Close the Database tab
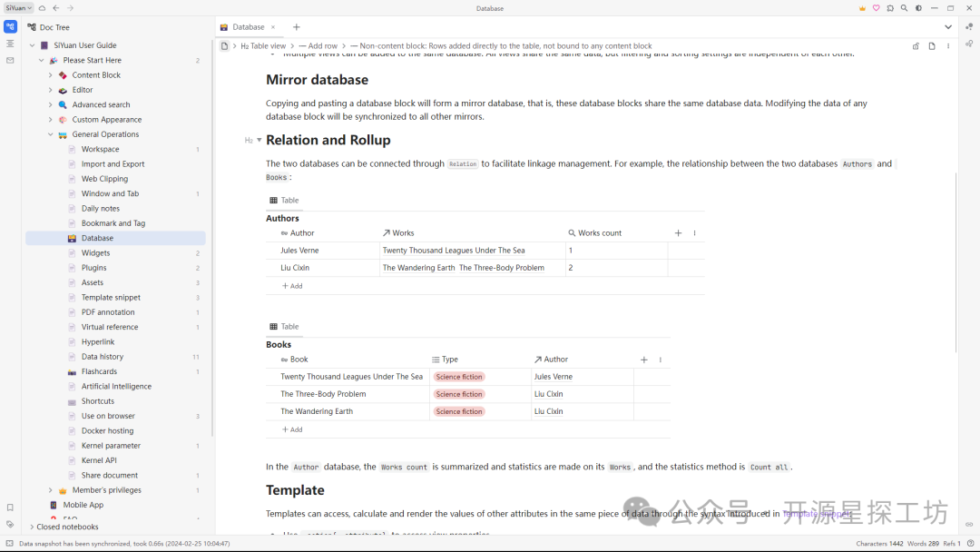This screenshot has height=552, width=980. [273, 27]
